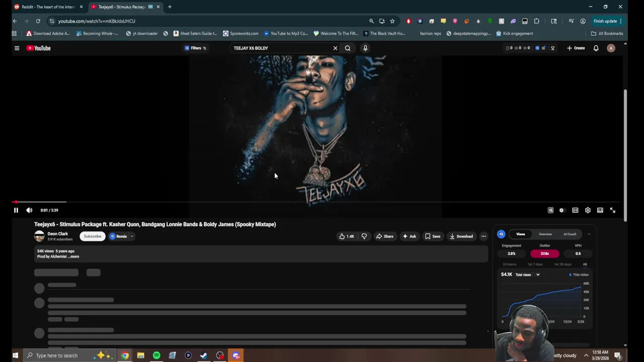Toggle closed captions on the player

[x=575, y=210]
